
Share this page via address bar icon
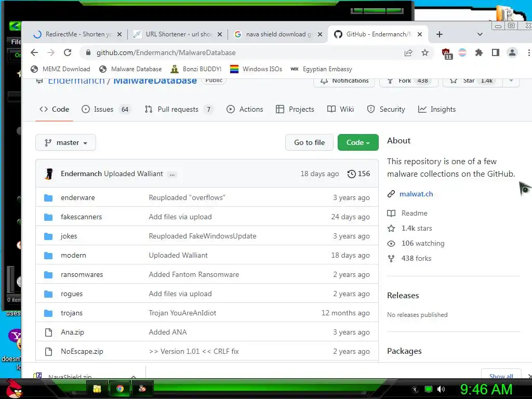tap(408, 52)
